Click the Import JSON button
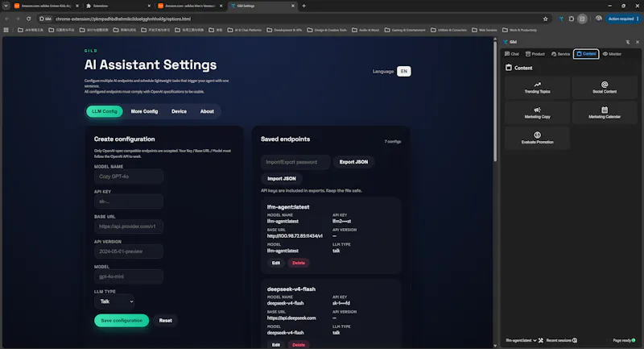The height and width of the screenshot is (349, 644). tap(282, 178)
